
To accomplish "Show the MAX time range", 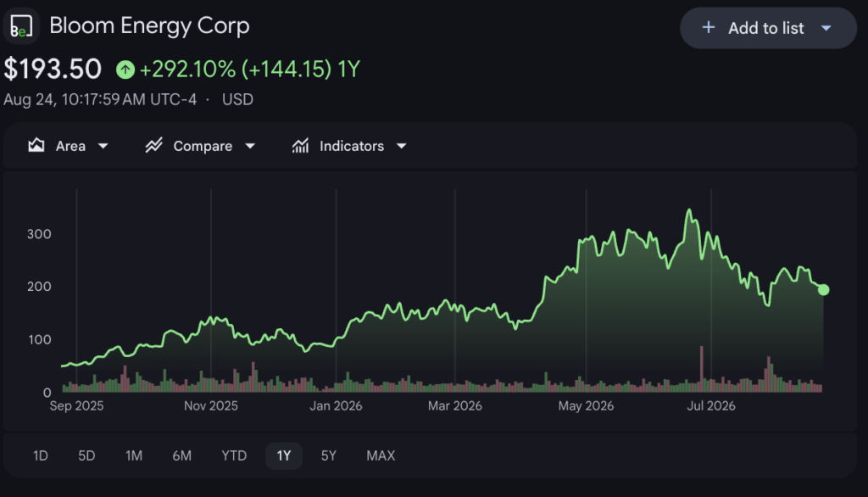I will pos(381,456).
